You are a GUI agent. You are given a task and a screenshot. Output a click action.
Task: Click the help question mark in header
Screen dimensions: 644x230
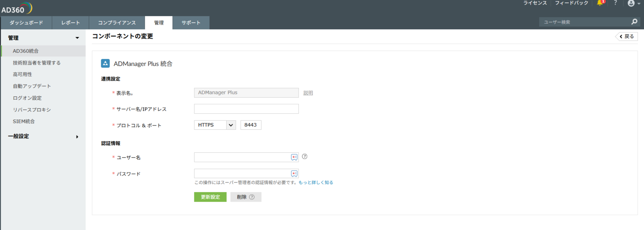coord(615,3)
